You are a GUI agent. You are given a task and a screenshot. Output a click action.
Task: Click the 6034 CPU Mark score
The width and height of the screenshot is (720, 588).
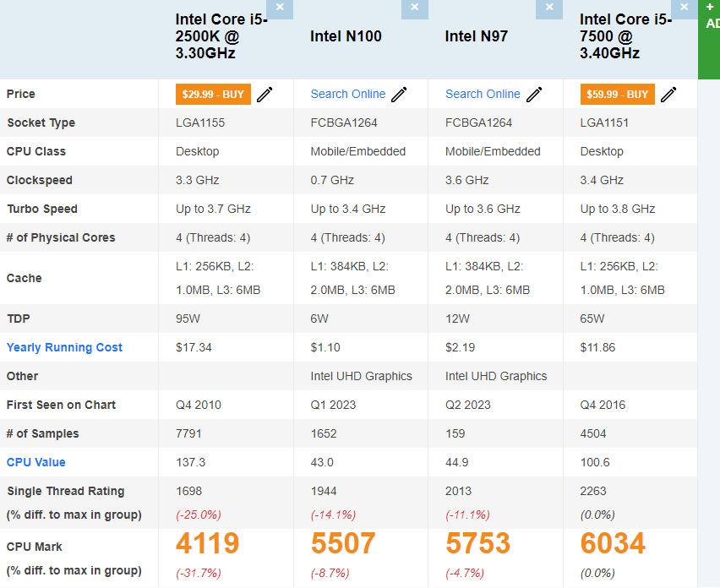(613, 544)
